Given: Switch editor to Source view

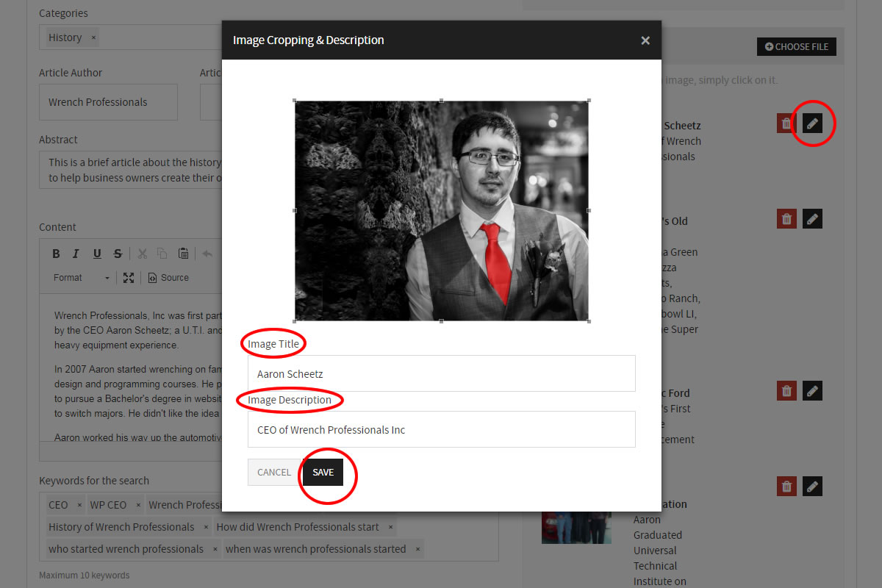Looking at the screenshot, I should 168,278.
